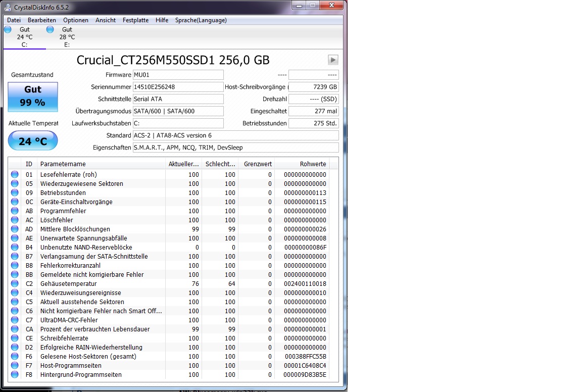Click status icon for Host-Programmseiten
The height and width of the screenshot is (392, 582).
point(15,365)
